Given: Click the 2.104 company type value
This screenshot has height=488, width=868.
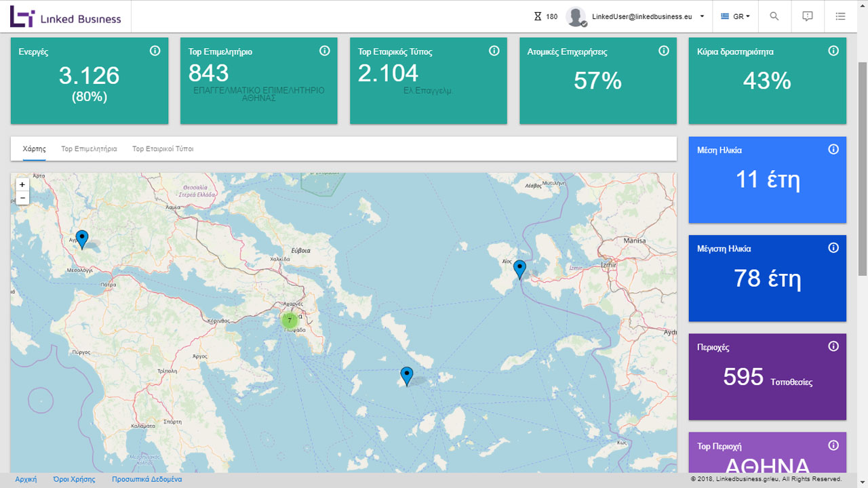Looking at the screenshot, I should point(388,73).
